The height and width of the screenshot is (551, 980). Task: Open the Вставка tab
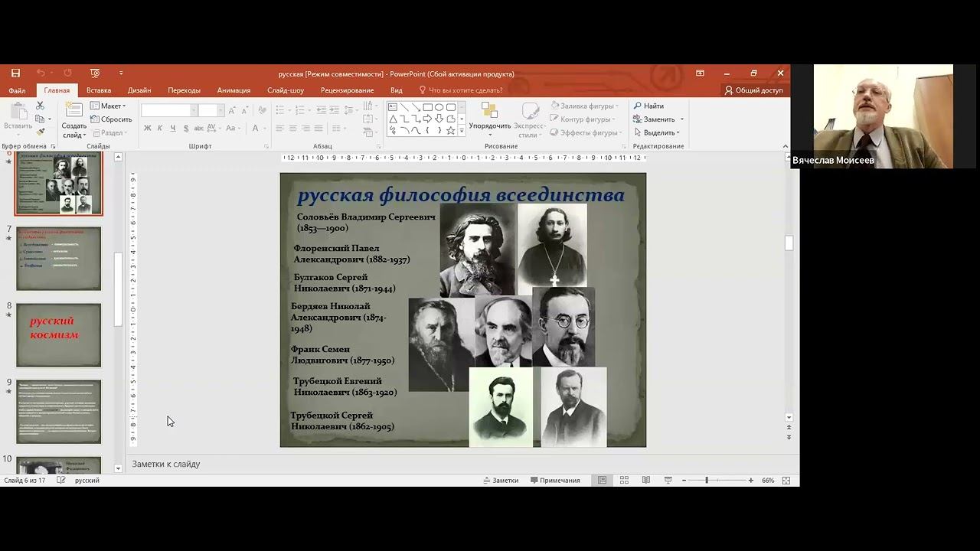coord(98,90)
